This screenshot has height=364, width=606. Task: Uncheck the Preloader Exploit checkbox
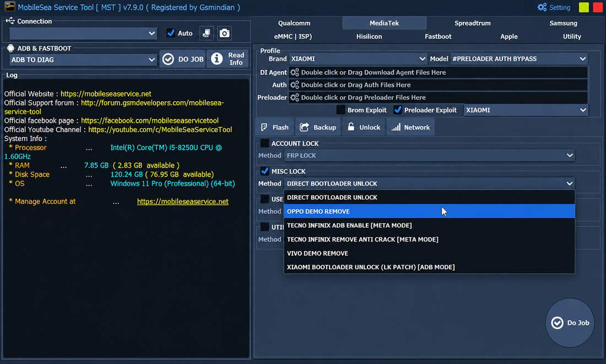pos(397,110)
